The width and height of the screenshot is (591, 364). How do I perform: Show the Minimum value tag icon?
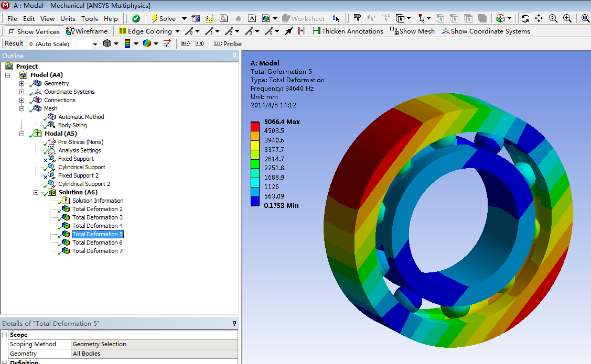(x=199, y=44)
